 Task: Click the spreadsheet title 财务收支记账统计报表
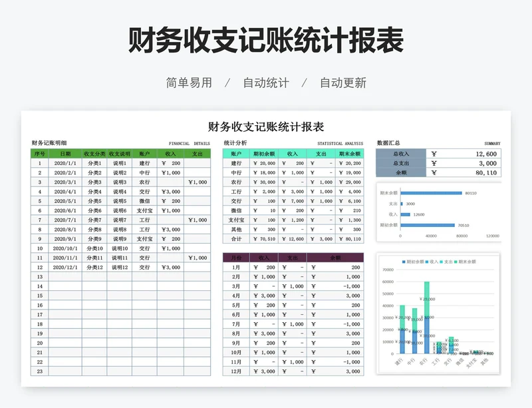[x=266, y=127]
